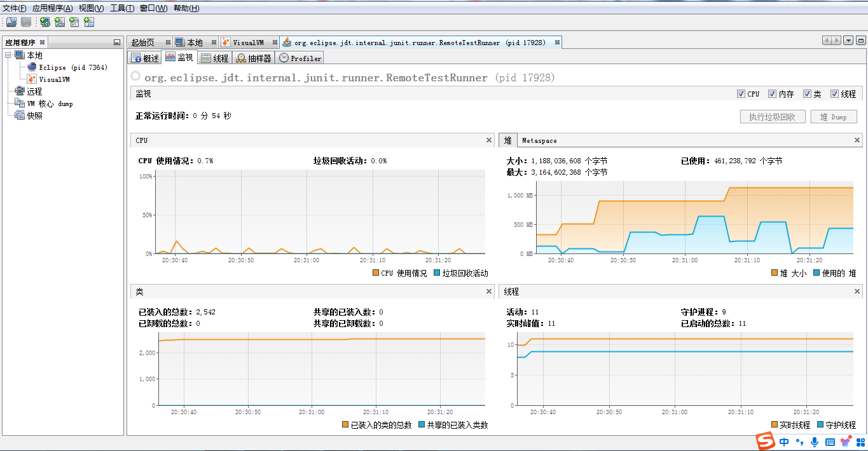Viewport: 868px width, 451px height.
Task: Open the 抽样器 sampler tab
Action: [253, 58]
